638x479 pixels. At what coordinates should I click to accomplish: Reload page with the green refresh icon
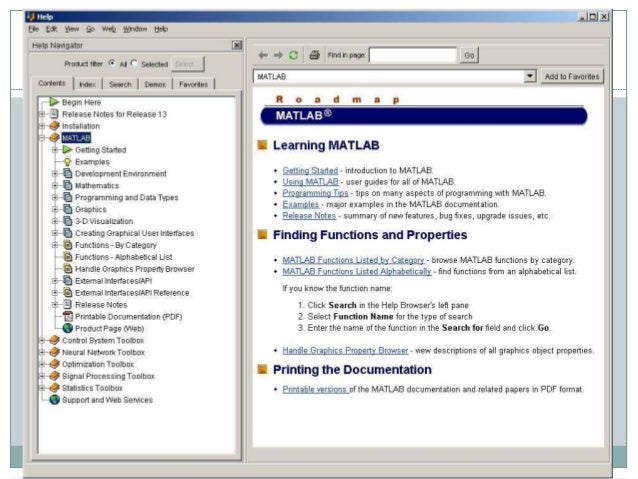pos(293,55)
